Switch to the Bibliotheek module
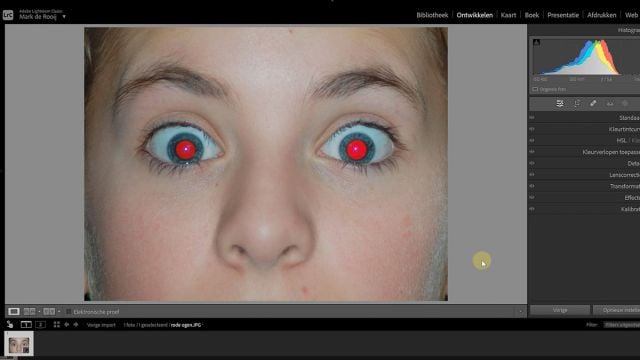This screenshot has width=640, height=360. click(432, 15)
